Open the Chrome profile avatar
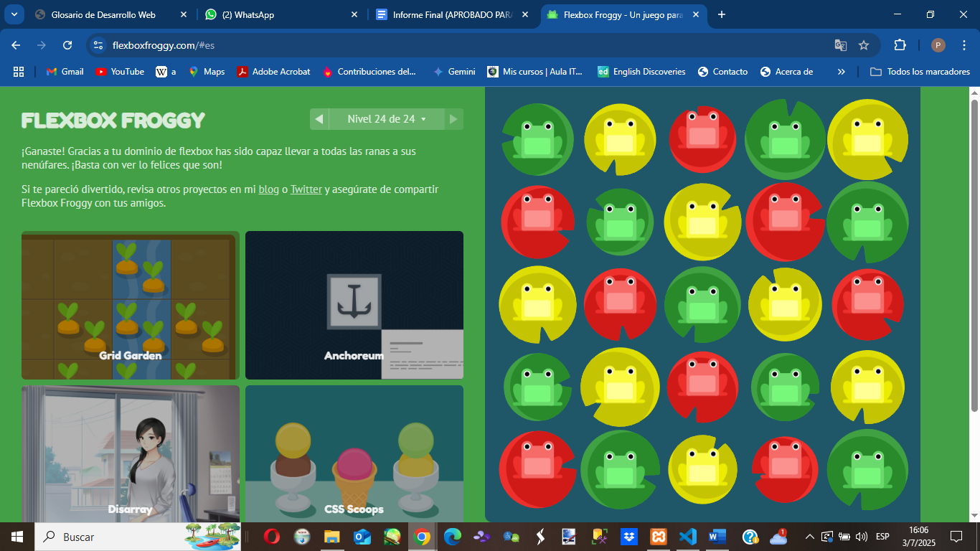 (x=938, y=45)
